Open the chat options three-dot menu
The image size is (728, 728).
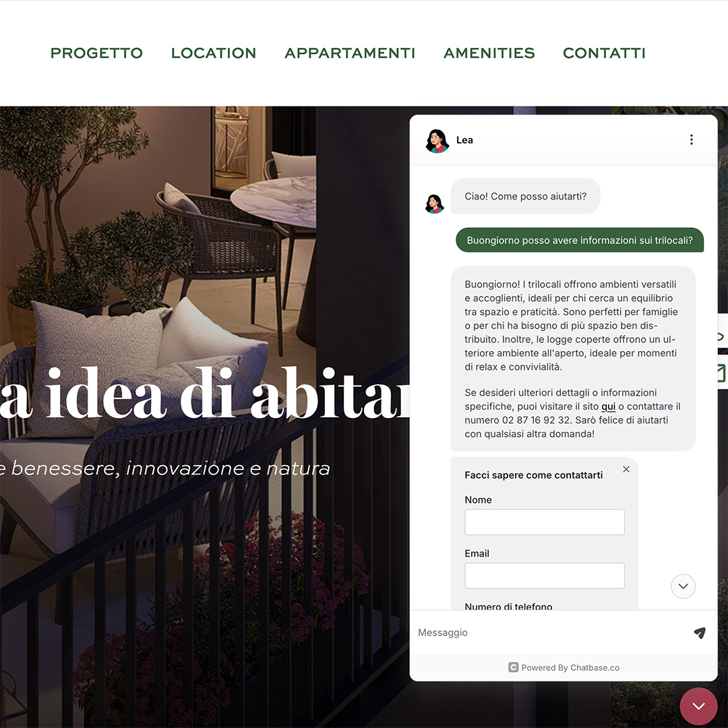coord(692,140)
